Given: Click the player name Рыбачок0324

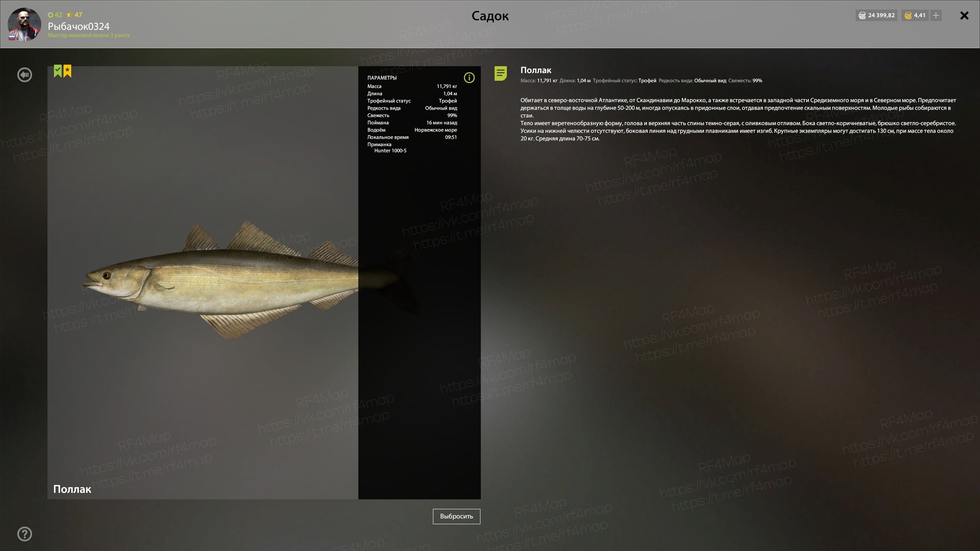Looking at the screenshot, I should 78,26.
